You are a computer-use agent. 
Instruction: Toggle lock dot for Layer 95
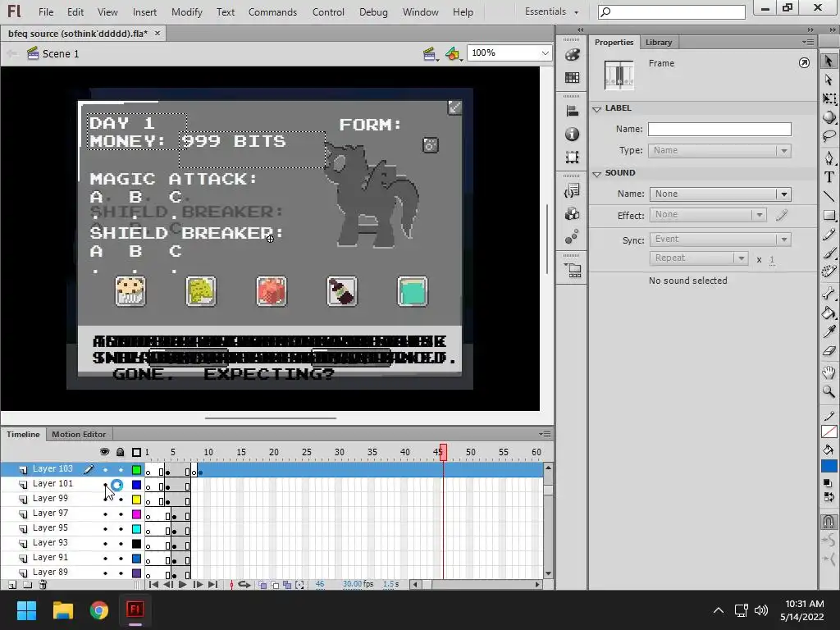click(121, 529)
